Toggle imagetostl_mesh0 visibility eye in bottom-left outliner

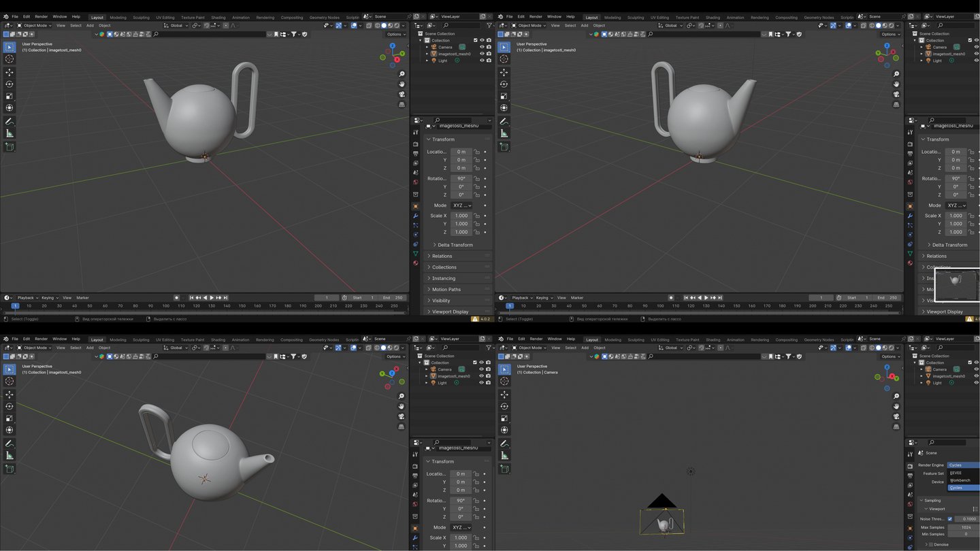[481, 376]
